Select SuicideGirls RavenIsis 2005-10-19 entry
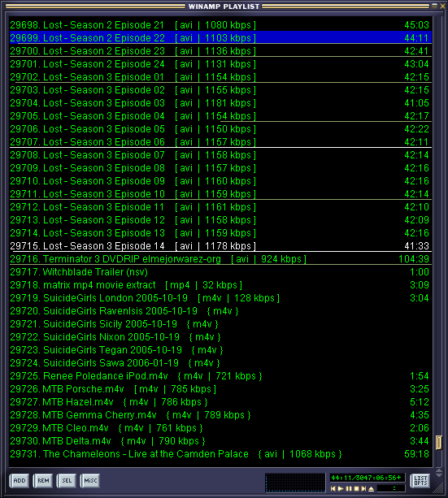 (x=220, y=311)
